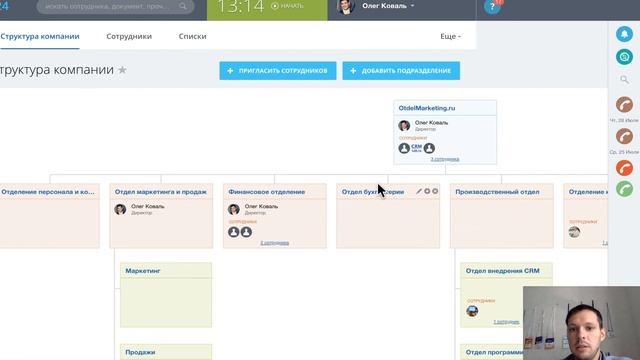This screenshot has width=640, height=360.
Task: Open the OtdelMarketing.ru department link
Action: (x=427, y=108)
